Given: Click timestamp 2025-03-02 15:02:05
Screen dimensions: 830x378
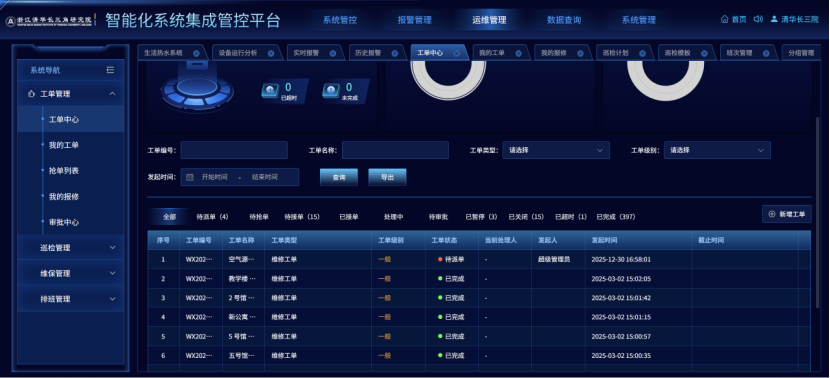Looking at the screenshot, I should [621, 278].
